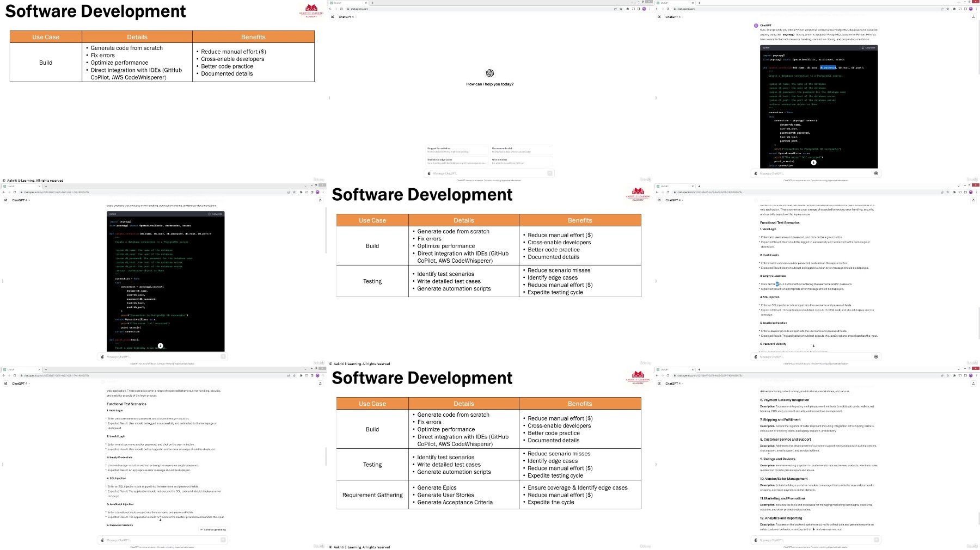Click the attach file paperclip in the empty new chat
Screen dimensions: 980x550
pyautogui.click(x=429, y=174)
